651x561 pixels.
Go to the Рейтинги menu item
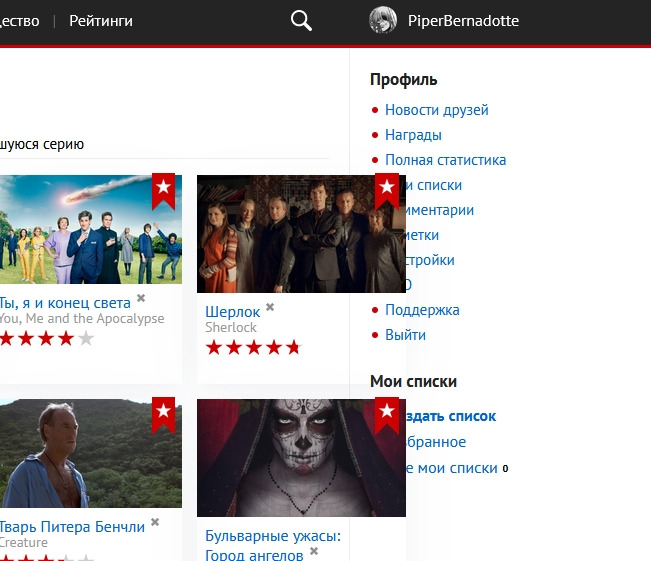coord(101,21)
